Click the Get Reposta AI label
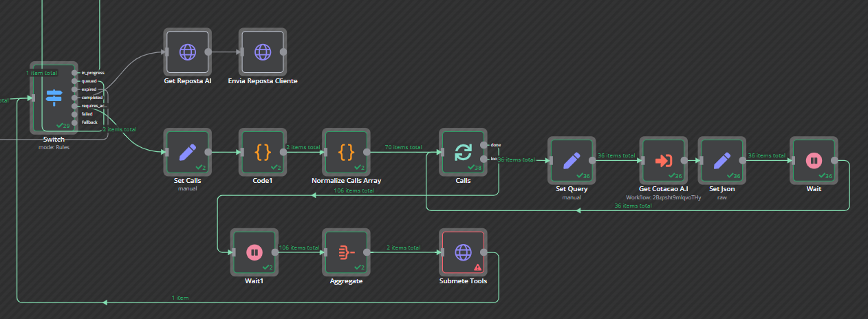 click(x=187, y=81)
